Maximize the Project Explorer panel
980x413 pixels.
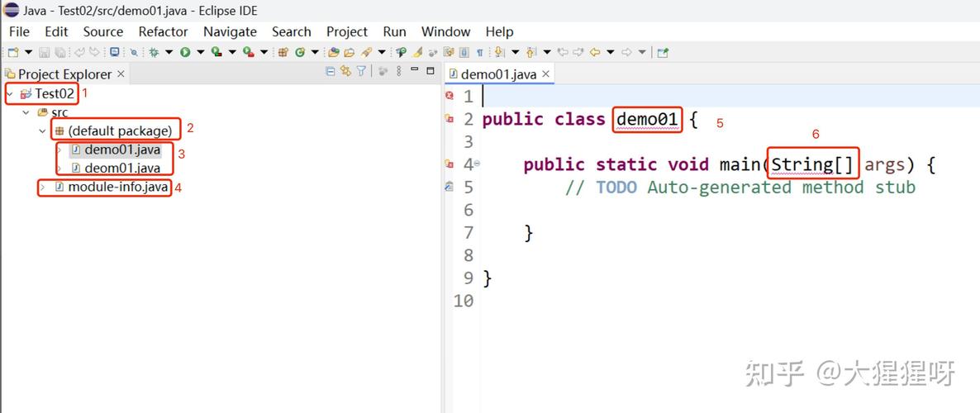click(430, 72)
